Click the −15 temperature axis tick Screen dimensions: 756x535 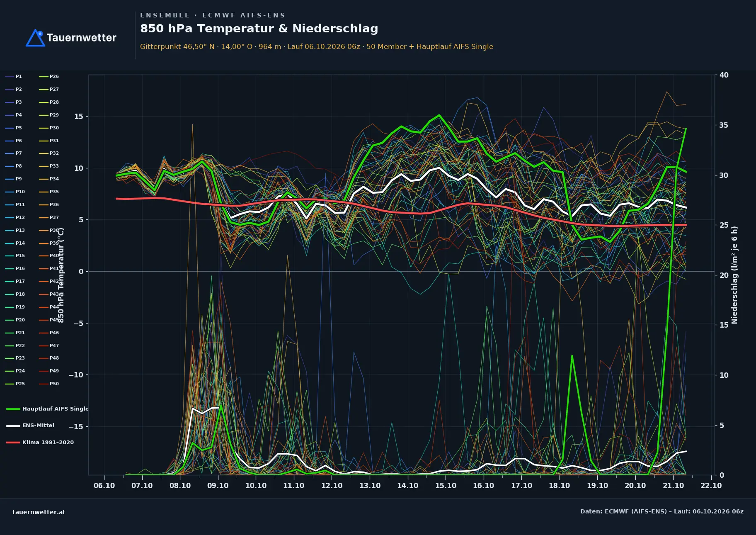tap(76, 427)
